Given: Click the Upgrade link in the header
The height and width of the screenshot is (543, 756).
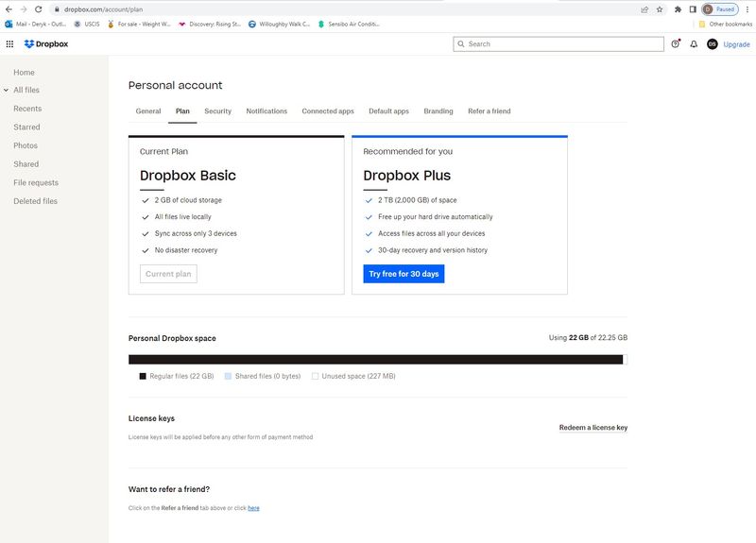Looking at the screenshot, I should click(736, 44).
